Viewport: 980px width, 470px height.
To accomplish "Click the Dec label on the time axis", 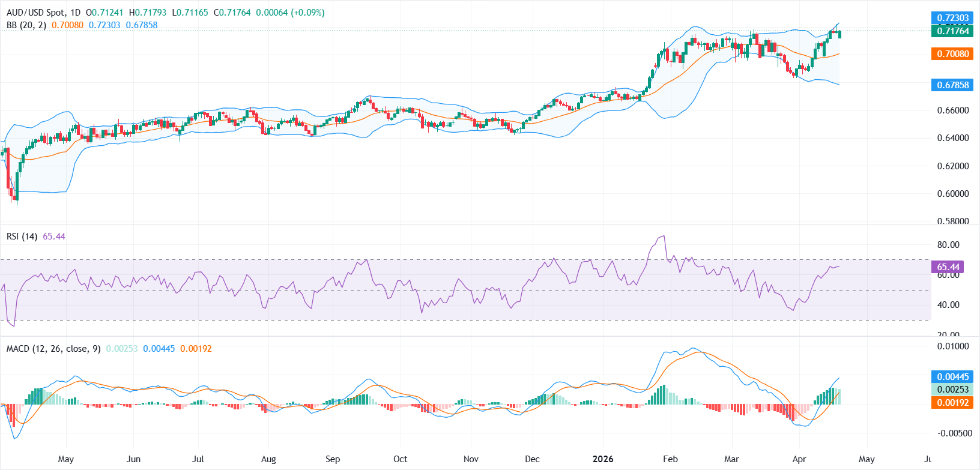I will click(x=532, y=459).
